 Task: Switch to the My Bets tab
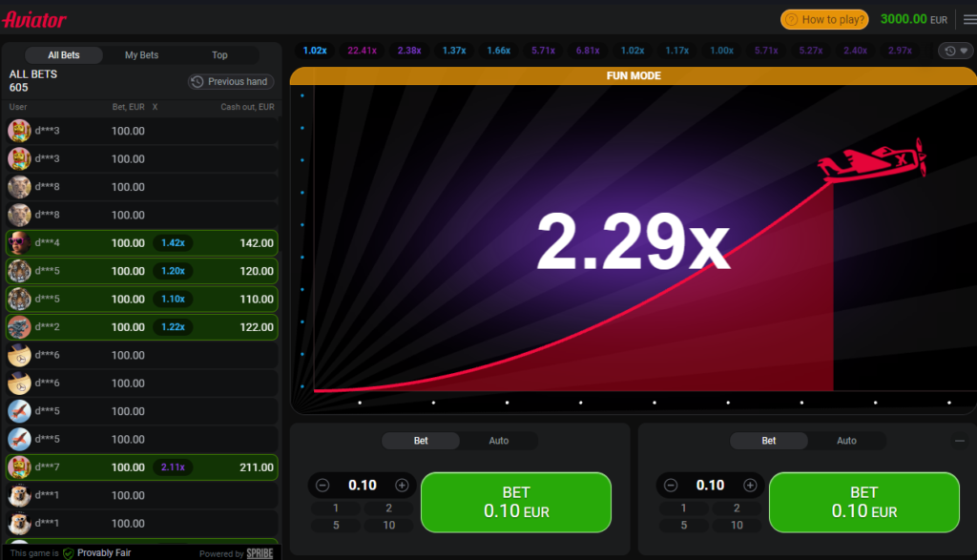[x=141, y=54]
